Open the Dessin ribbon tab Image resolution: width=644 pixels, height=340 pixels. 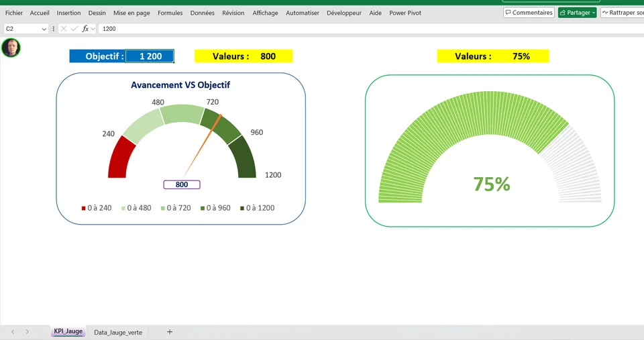[97, 13]
